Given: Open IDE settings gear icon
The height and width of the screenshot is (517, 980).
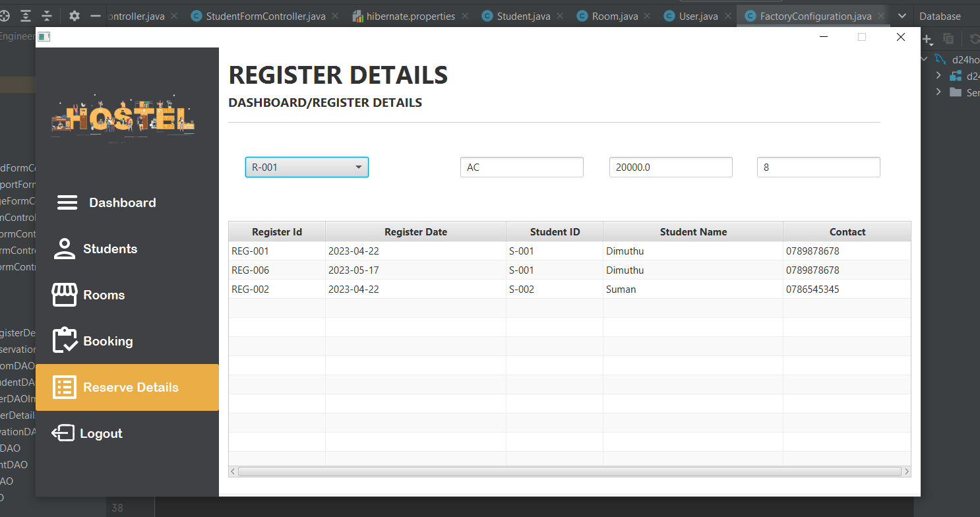Looking at the screenshot, I should point(74,16).
